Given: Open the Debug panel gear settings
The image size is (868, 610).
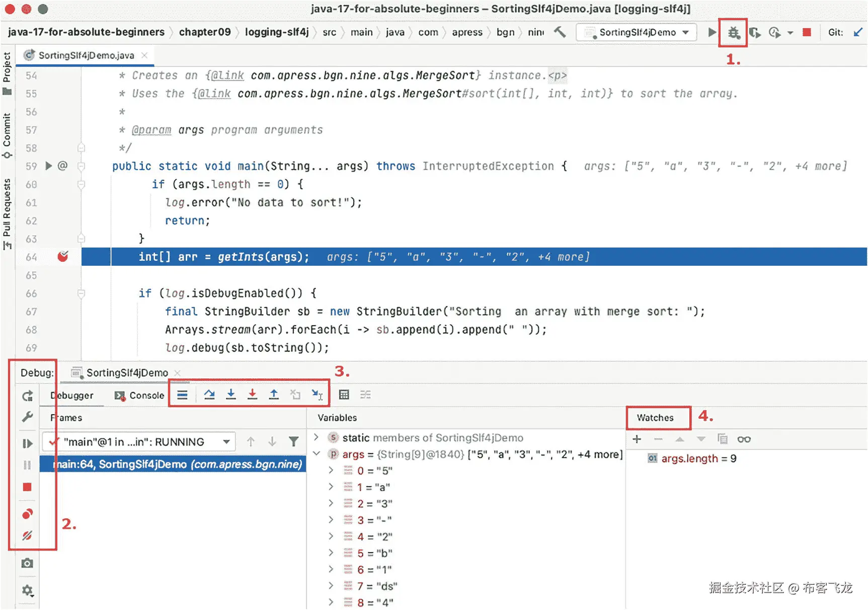Looking at the screenshot, I should [27, 590].
